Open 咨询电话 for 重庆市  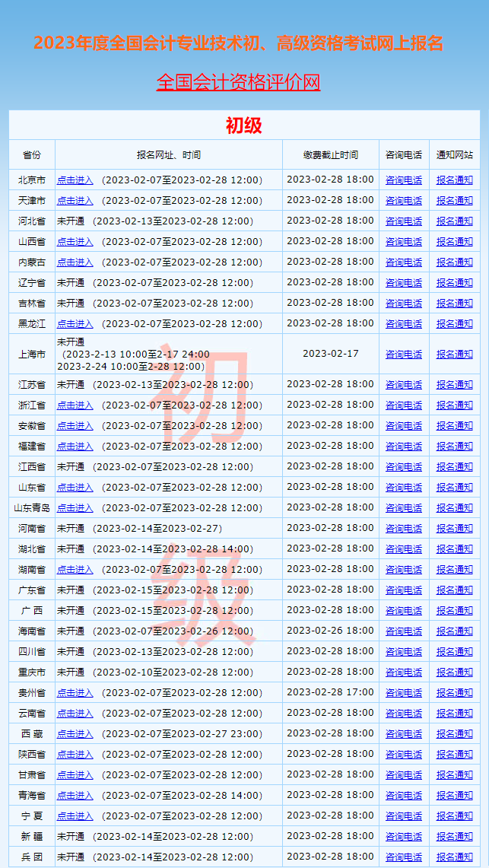[x=403, y=672]
